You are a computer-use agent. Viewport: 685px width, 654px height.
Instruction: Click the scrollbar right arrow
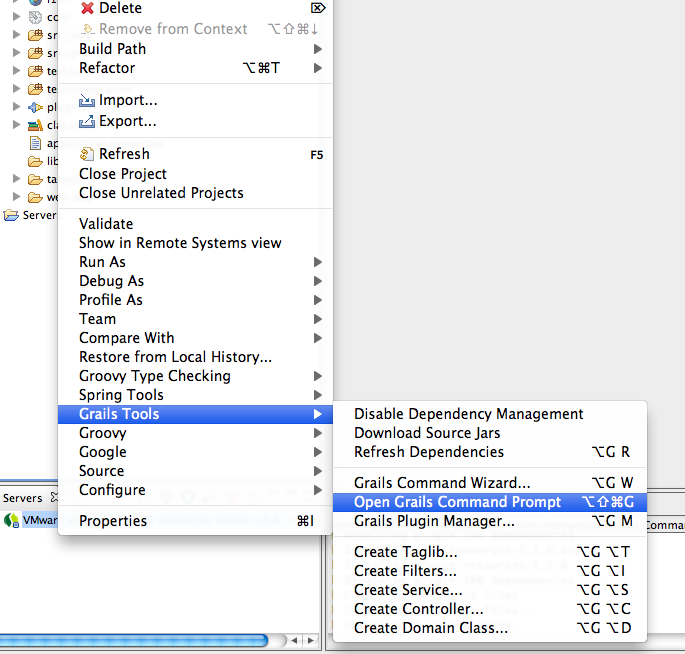point(311,641)
